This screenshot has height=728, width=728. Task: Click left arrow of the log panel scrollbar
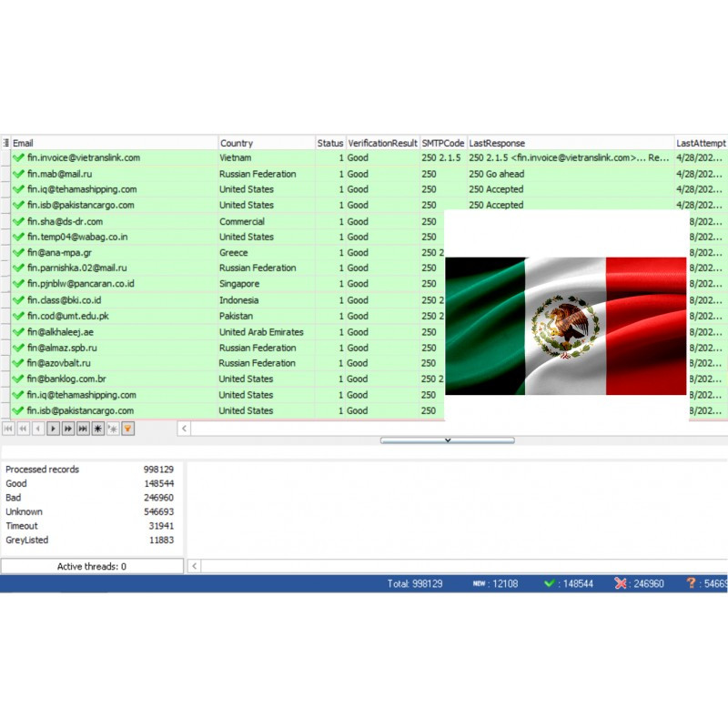pos(194,566)
